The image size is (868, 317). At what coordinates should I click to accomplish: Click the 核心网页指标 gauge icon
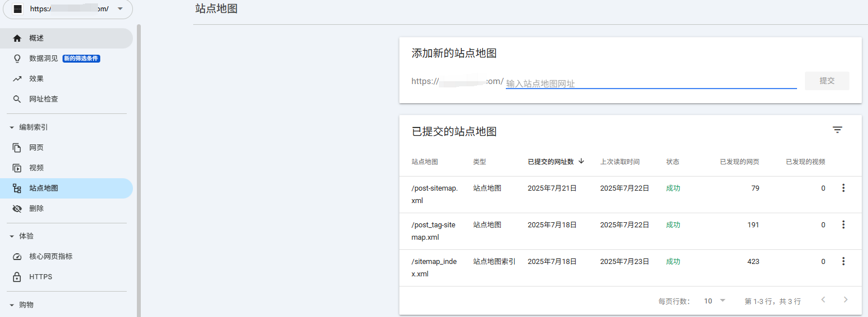click(x=17, y=257)
